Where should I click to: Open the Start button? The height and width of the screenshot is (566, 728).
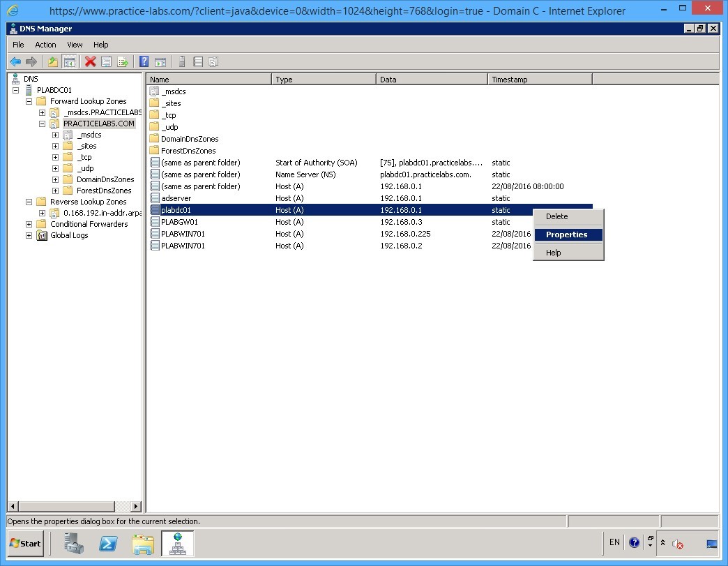coord(25,543)
